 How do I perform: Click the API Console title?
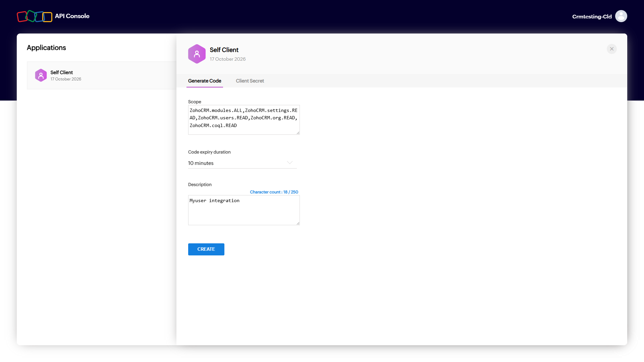[x=72, y=16]
